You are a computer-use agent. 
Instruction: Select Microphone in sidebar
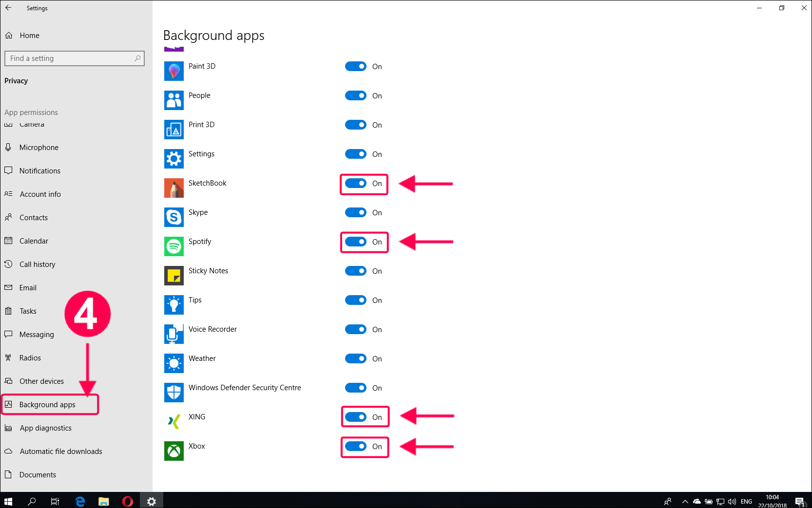(76, 148)
